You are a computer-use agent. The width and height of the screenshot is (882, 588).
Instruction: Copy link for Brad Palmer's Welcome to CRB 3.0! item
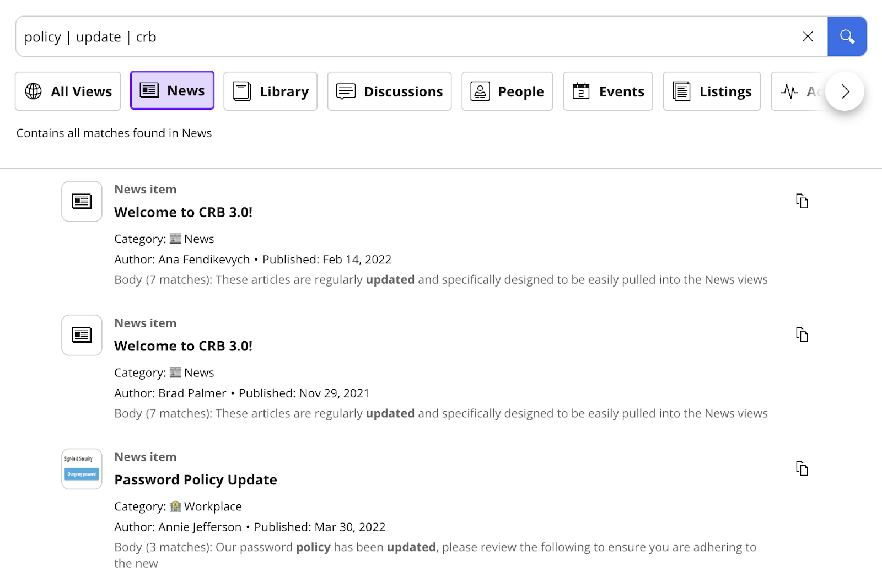coord(802,335)
